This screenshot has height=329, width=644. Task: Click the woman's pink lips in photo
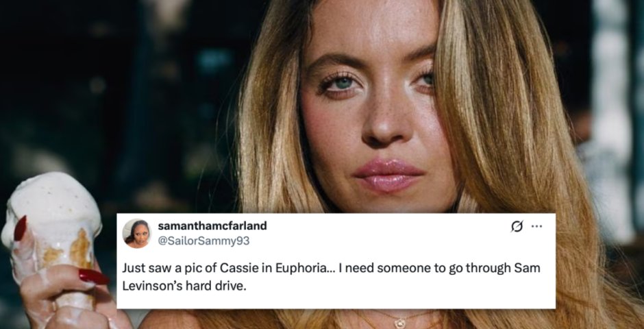[388, 175]
